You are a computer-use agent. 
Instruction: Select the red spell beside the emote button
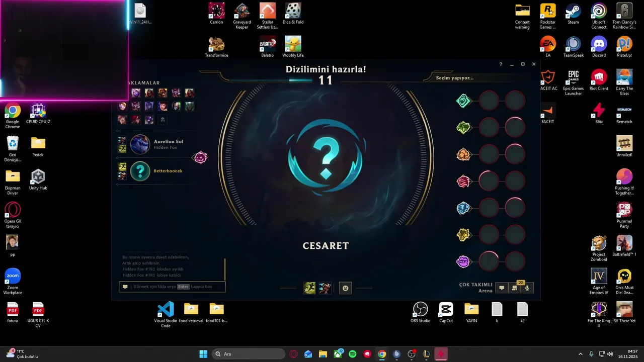[x=325, y=288]
